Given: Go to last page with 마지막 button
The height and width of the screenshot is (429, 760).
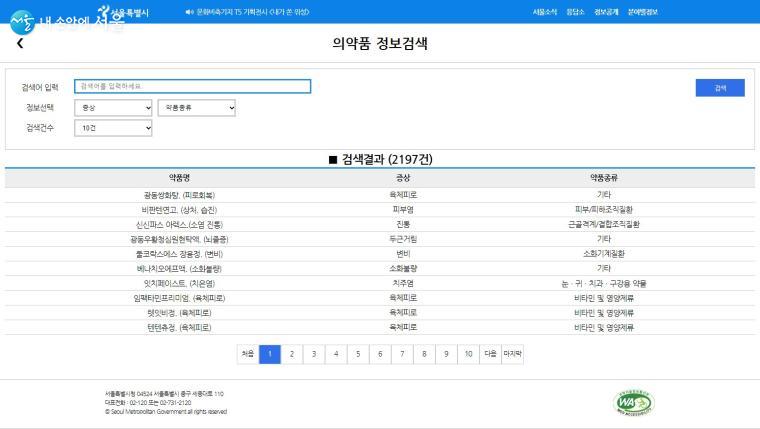Looking at the screenshot, I should [x=512, y=354].
